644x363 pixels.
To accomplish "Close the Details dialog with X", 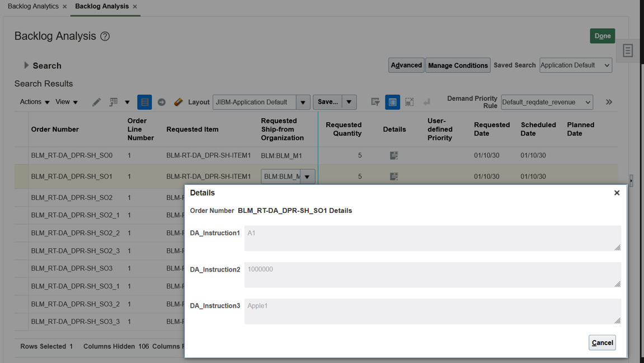I will [x=617, y=193].
